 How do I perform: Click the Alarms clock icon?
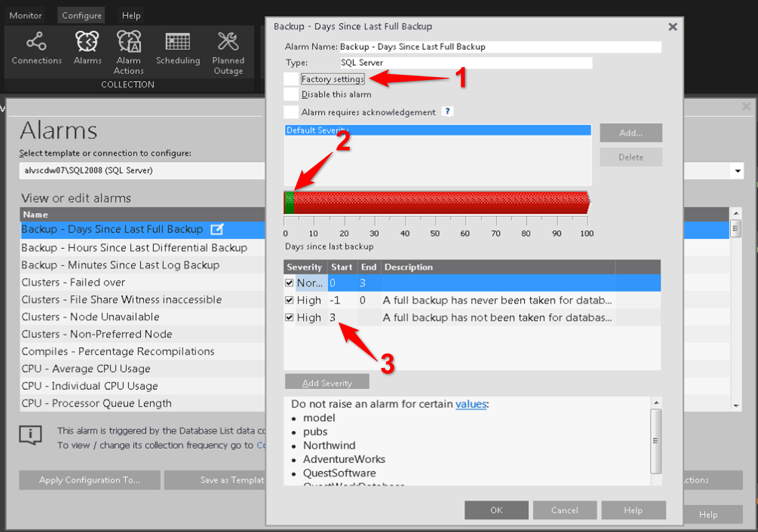point(87,42)
